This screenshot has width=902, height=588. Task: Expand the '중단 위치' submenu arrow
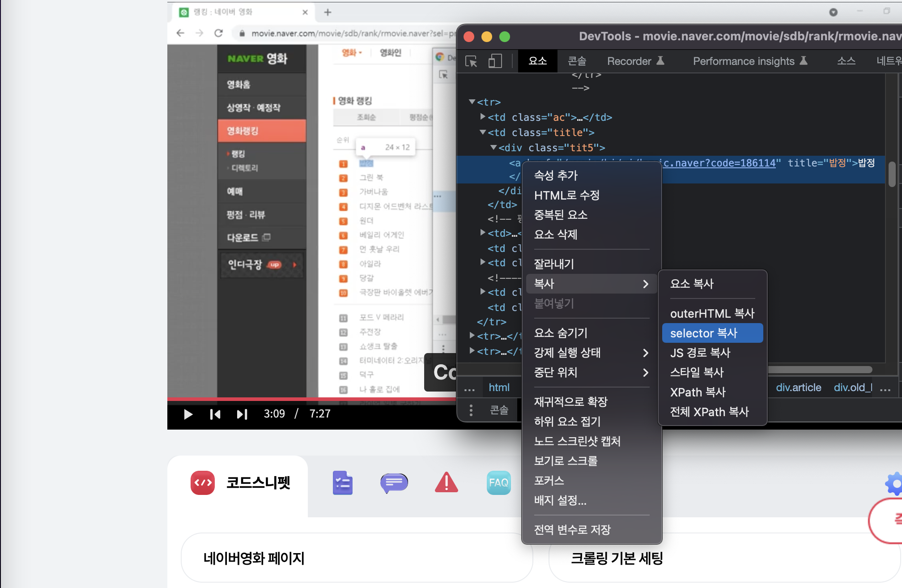pos(645,373)
